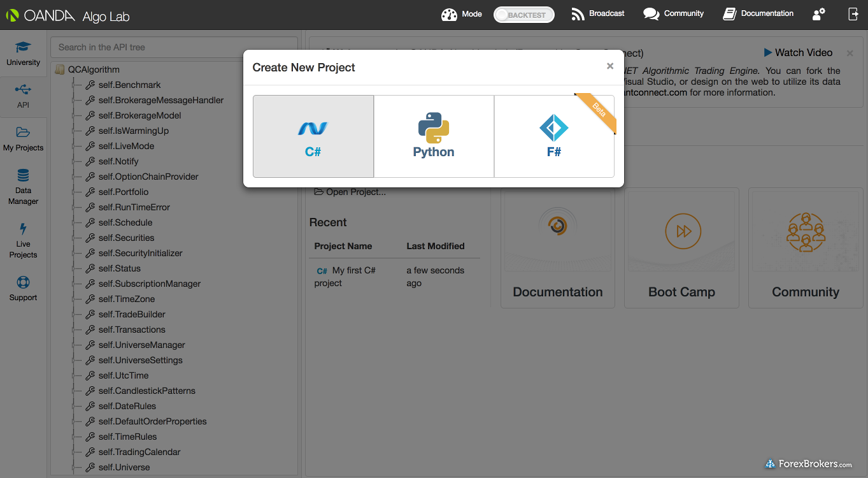Open Live Projects in the sidebar
The image size is (868, 478).
(x=24, y=240)
